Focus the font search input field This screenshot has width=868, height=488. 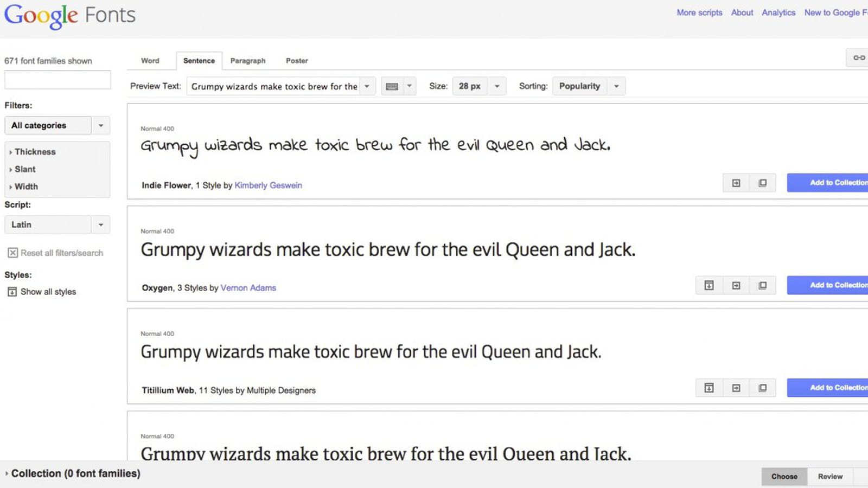(58, 80)
